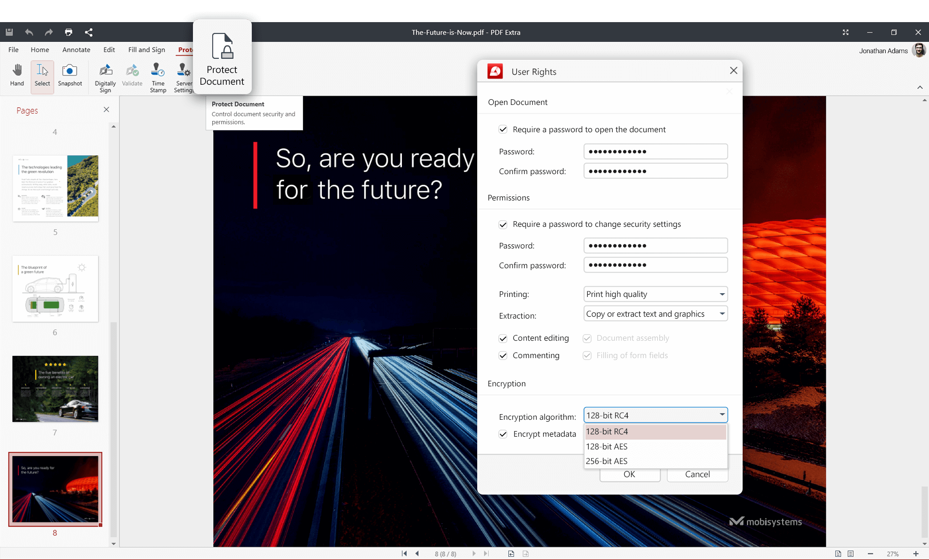Switch to the Edit tab
929x560 pixels.
click(x=109, y=50)
